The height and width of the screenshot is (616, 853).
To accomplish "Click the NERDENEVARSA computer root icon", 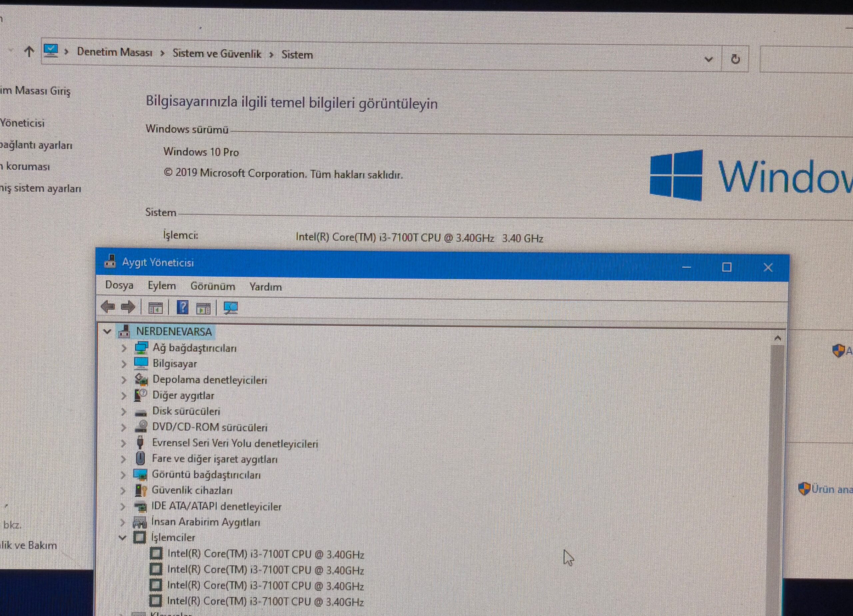I will click(x=124, y=331).
